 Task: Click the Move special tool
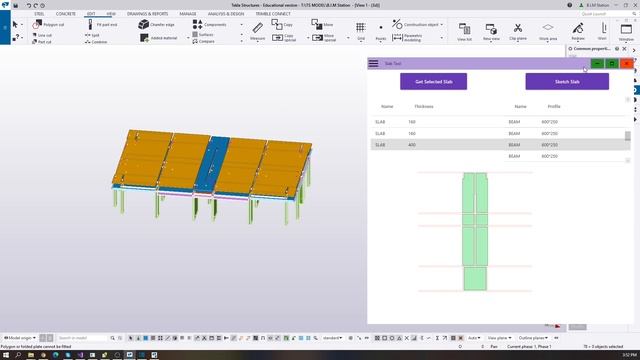[x=324, y=38]
